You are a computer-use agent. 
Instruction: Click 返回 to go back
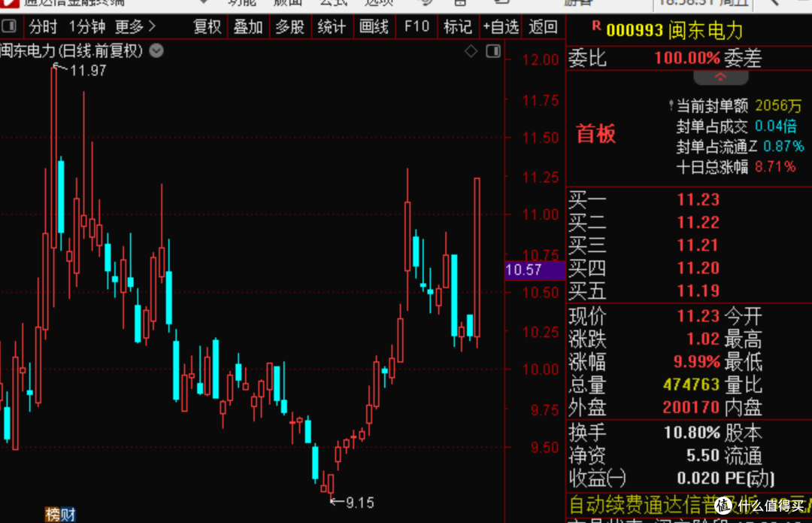(543, 26)
